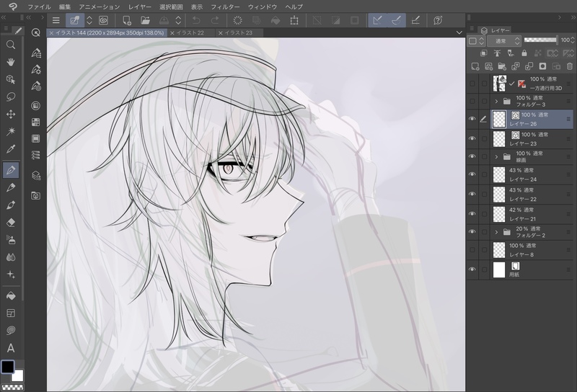
Task: Select the Move layer arrows tool
Action: [x=11, y=114]
